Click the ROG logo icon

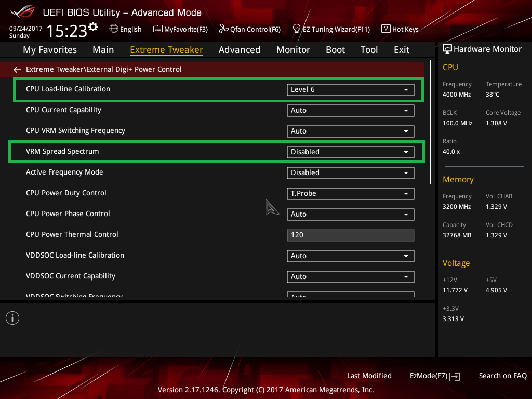23,12
